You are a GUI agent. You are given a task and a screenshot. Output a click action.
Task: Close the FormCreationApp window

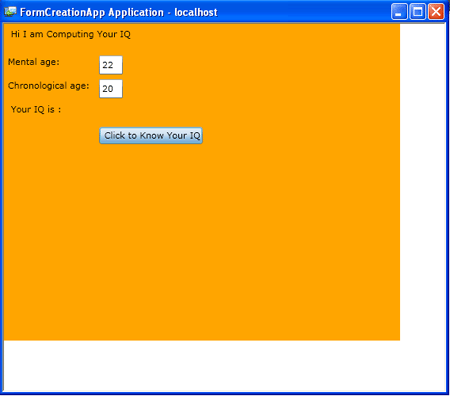[x=436, y=12]
